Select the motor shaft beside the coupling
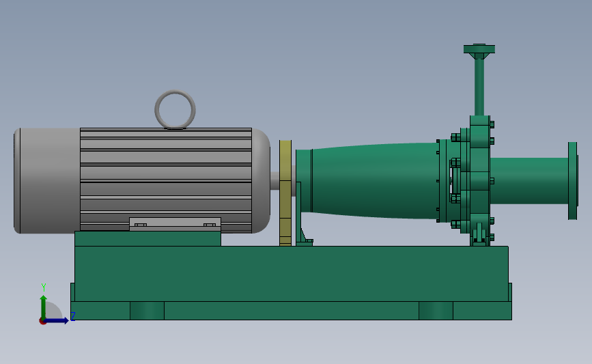 pyautogui.click(x=275, y=181)
